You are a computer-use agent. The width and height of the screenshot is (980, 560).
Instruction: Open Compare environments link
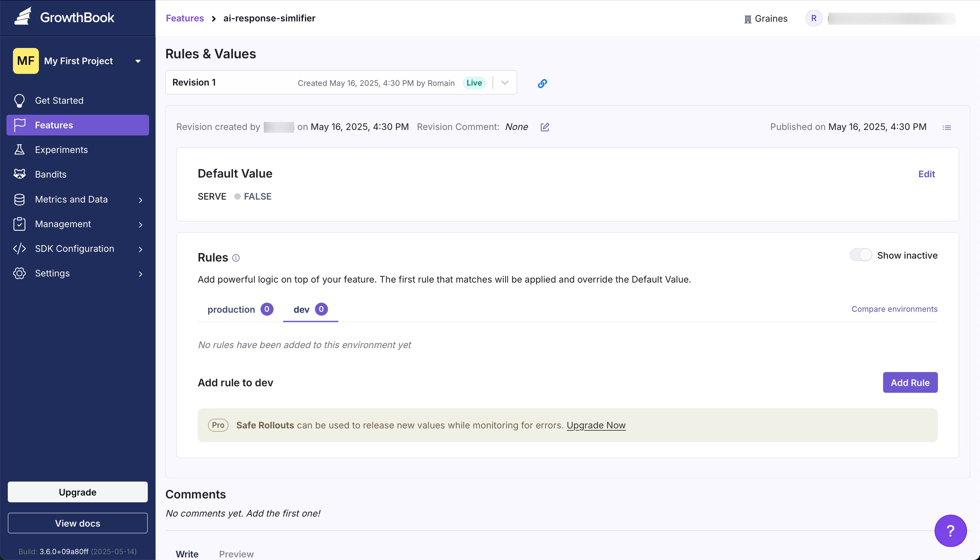(895, 309)
